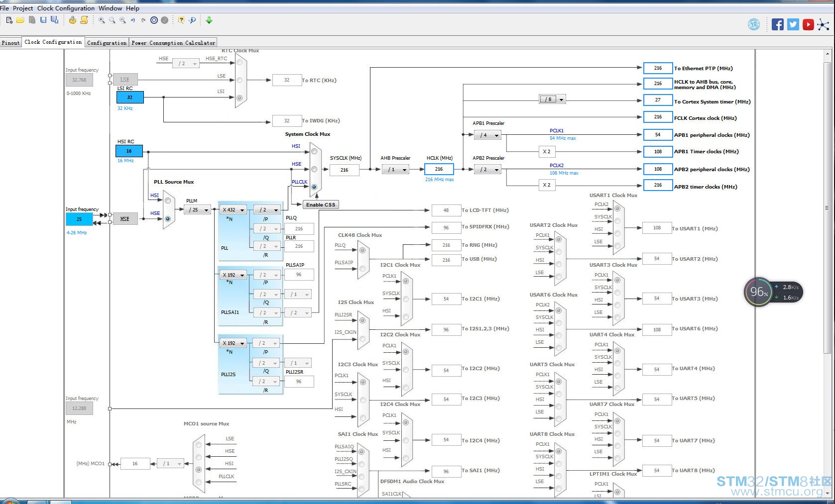This screenshot has height=504, width=835.
Task: Select PLLSAIP in the CLK48 Clock Mux
Action: click(362, 269)
